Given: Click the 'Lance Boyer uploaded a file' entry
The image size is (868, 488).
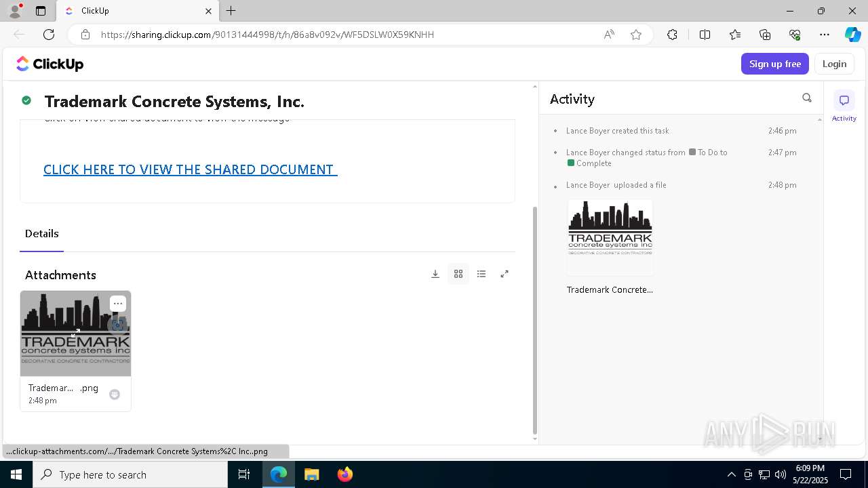Looking at the screenshot, I should click(616, 185).
